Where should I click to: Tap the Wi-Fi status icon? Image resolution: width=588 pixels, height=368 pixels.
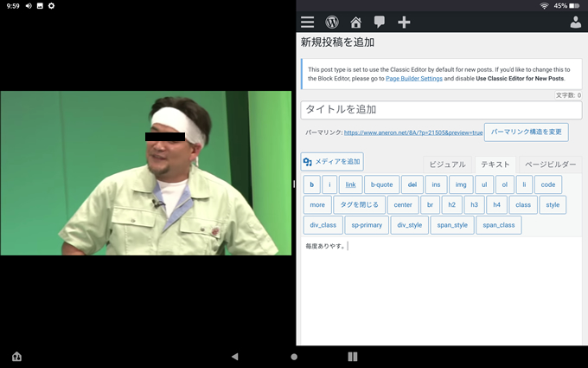pos(544,6)
